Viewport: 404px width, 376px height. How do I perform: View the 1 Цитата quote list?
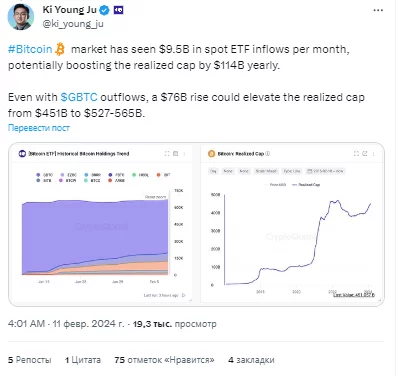(83, 360)
